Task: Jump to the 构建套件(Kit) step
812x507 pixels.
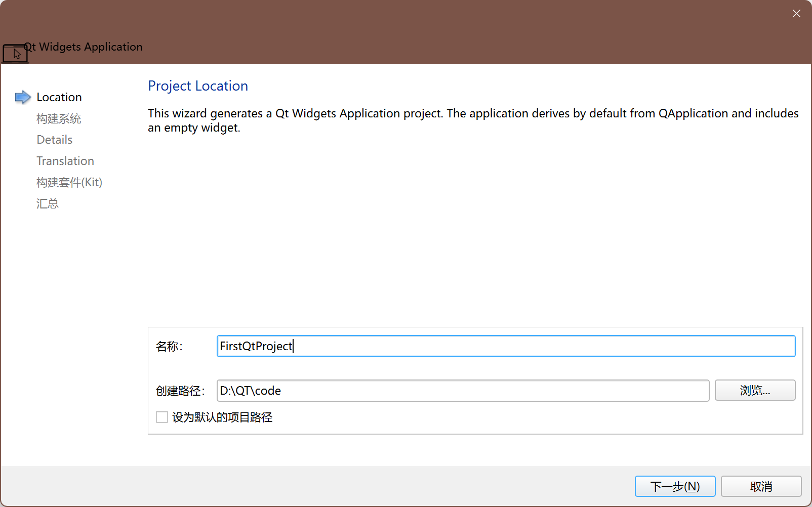Action: [69, 182]
